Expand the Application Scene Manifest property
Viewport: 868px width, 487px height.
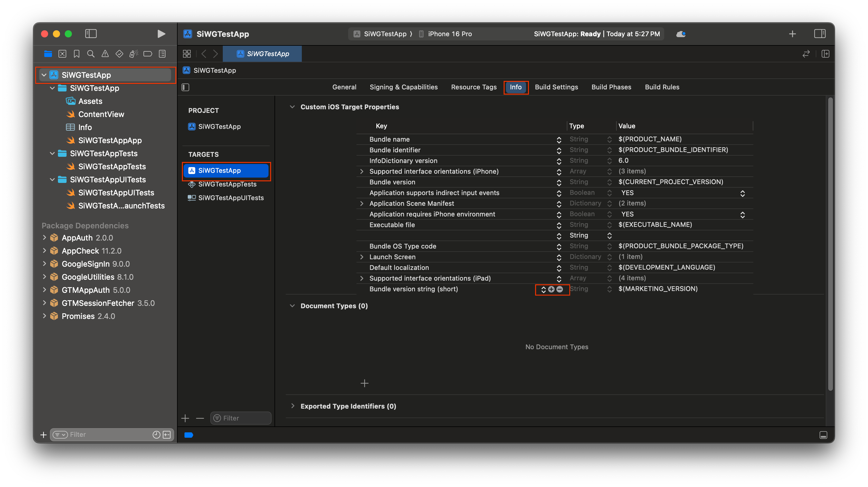(x=362, y=203)
